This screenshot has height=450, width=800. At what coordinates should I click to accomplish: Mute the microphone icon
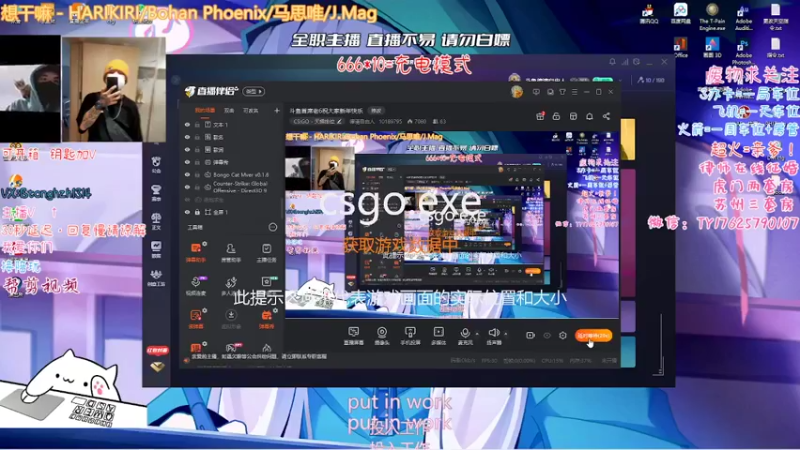[x=465, y=333]
